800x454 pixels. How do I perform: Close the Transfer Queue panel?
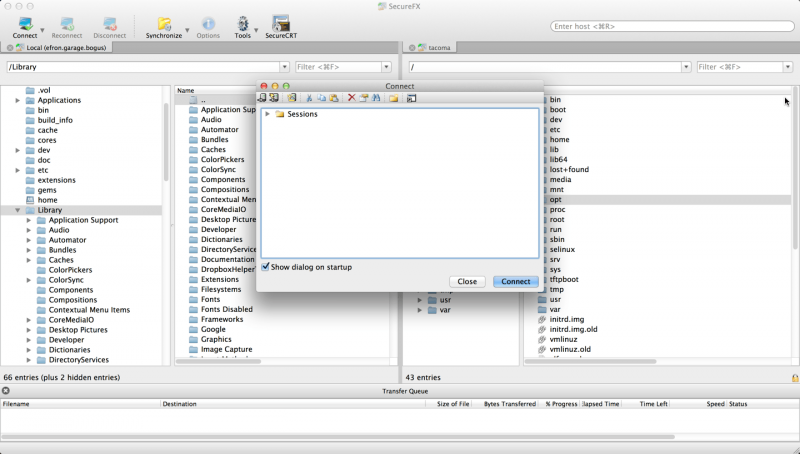click(x=6, y=390)
